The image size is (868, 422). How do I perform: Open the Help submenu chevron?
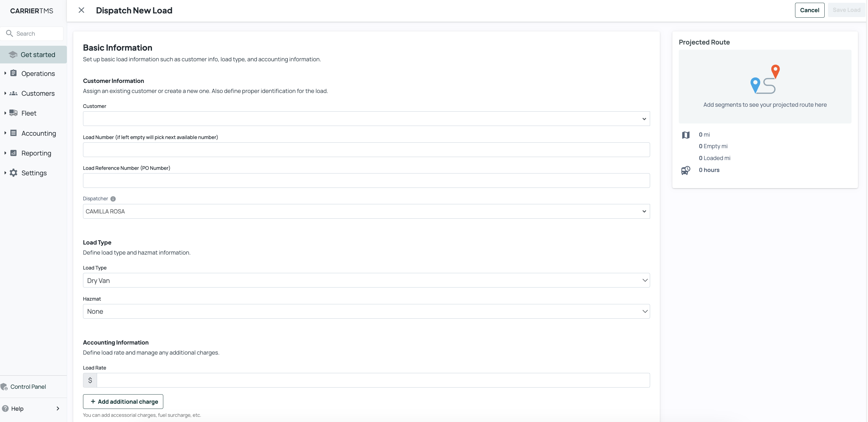tap(58, 409)
